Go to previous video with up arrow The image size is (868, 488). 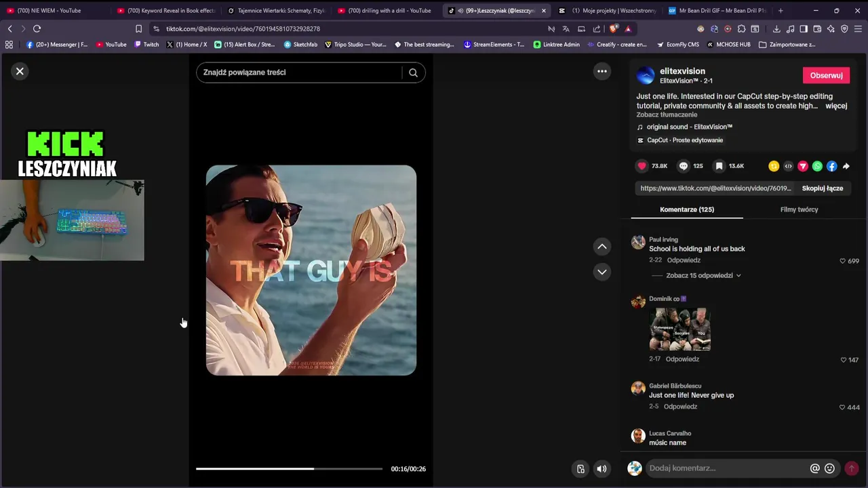pos(601,247)
